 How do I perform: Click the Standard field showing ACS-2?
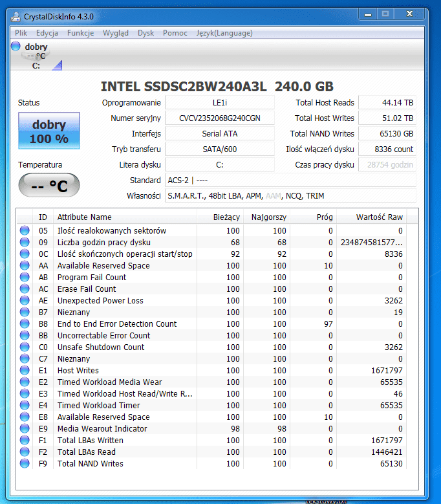click(290, 181)
